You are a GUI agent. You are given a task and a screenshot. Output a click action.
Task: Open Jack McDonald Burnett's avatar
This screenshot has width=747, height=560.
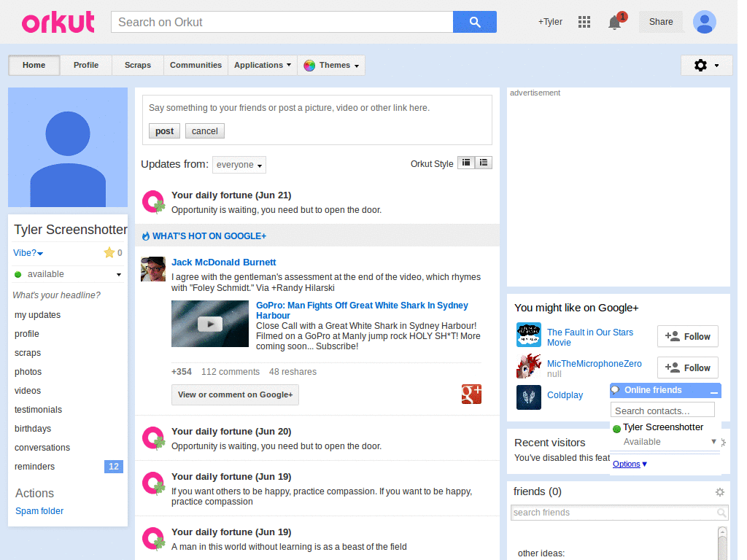[x=153, y=269]
